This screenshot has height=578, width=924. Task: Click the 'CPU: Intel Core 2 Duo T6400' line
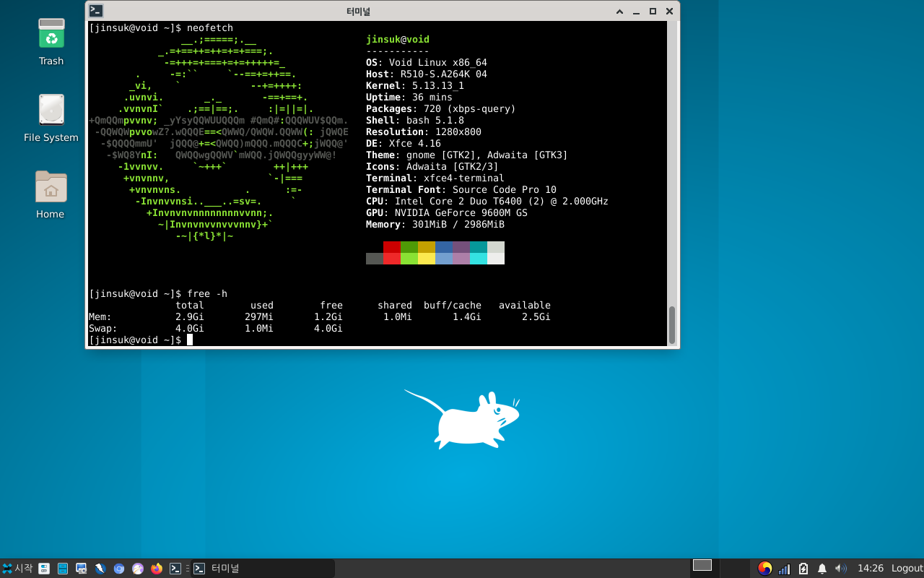pos(487,202)
